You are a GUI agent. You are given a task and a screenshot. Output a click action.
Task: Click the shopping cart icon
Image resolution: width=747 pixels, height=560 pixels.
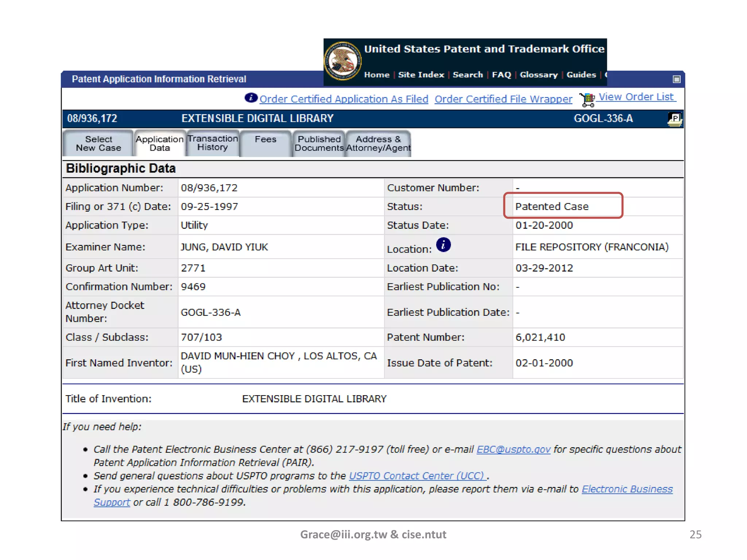tap(588, 100)
